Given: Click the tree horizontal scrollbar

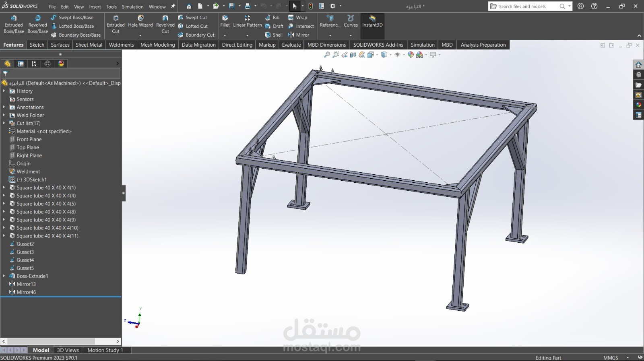Looking at the screenshot, I should [x=61, y=341].
